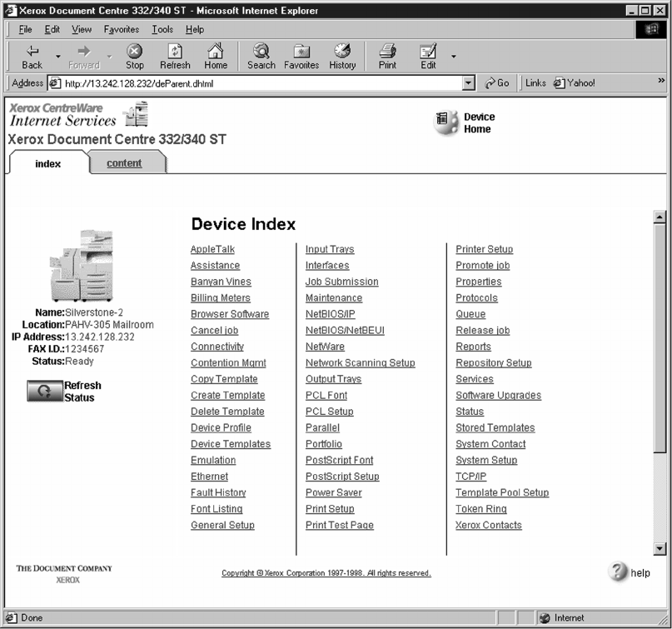Open the help question mark icon
Image resolution: width=672 pixels, height=629 pixels.
click(x=617, y=572)
